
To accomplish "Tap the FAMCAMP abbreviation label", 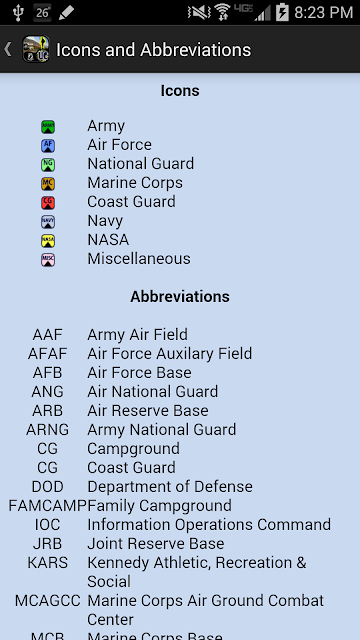I will (x=48, y=506).
